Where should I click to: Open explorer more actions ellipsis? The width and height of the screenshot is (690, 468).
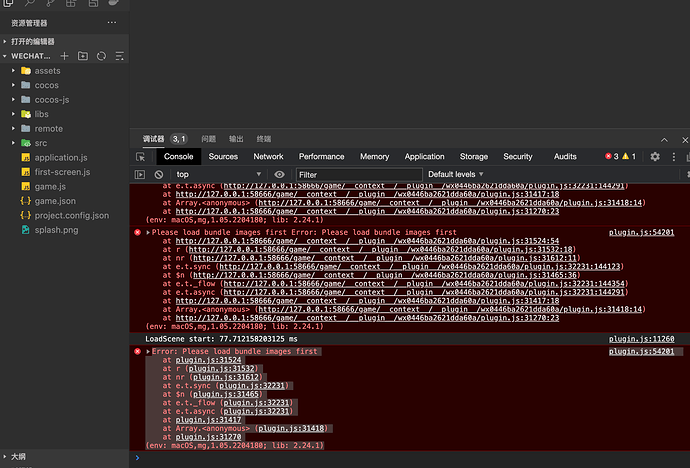[x=112, y=22]
